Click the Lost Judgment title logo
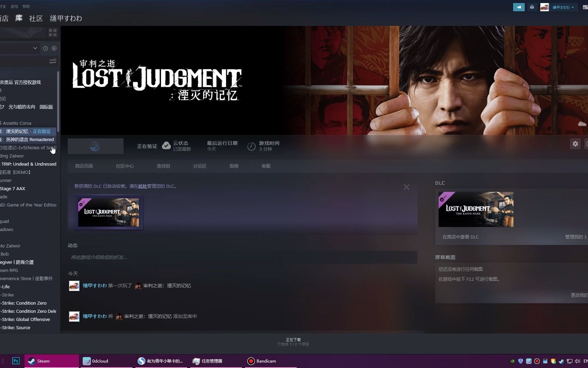 click(157, 80)
